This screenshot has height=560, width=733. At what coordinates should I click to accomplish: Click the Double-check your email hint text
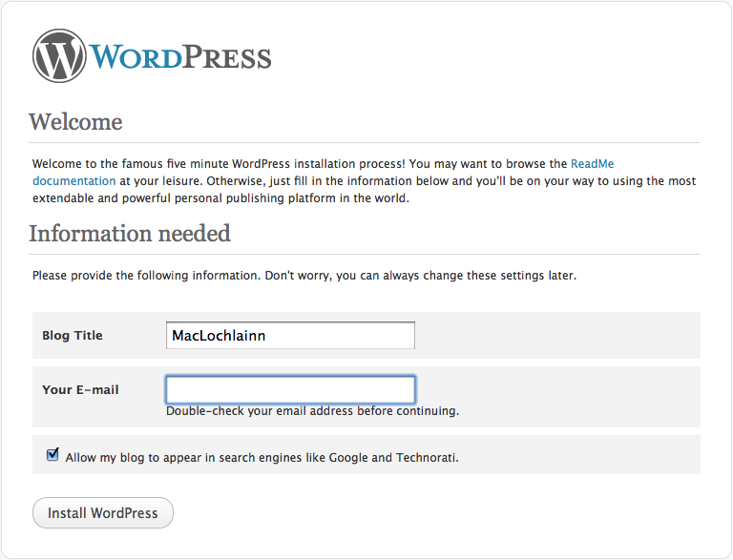313,411
